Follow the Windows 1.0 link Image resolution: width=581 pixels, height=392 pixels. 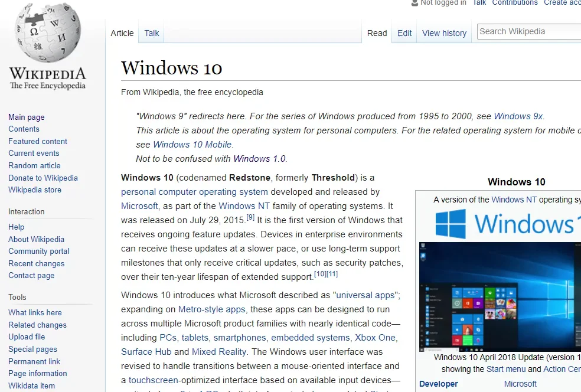click(x=259, y=159)
